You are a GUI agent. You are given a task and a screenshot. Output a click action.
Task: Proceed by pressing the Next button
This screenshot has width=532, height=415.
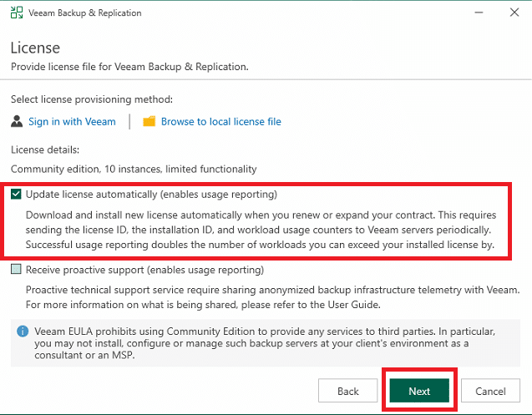(x=419, y=391)
